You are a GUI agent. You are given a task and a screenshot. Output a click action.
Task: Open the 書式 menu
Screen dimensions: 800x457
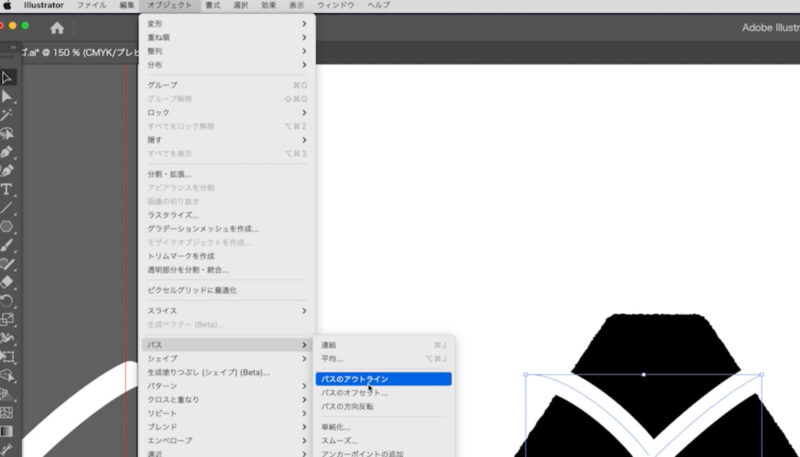213,5
